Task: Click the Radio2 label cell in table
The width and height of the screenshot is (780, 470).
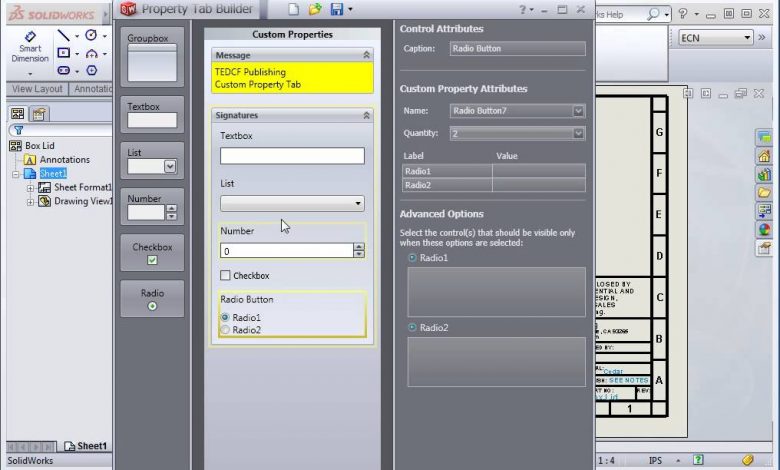Action: (447, 185)
